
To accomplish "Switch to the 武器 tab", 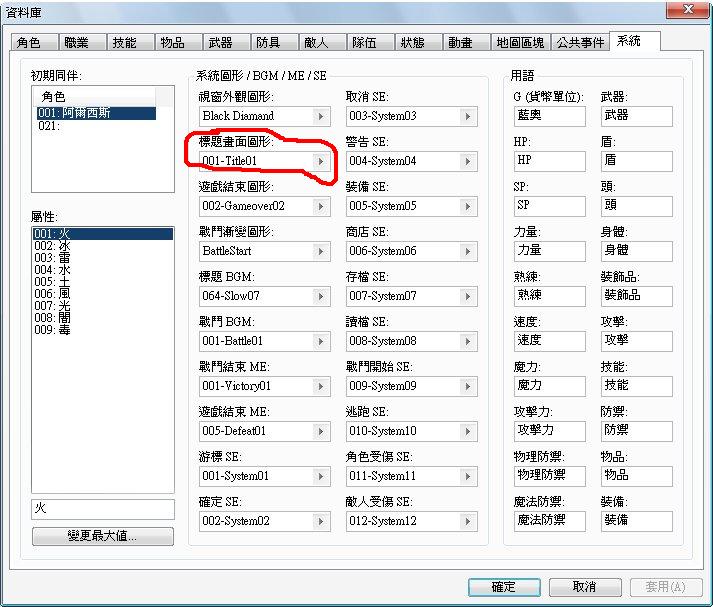I will pyautogui.click(x=226, y=42).
